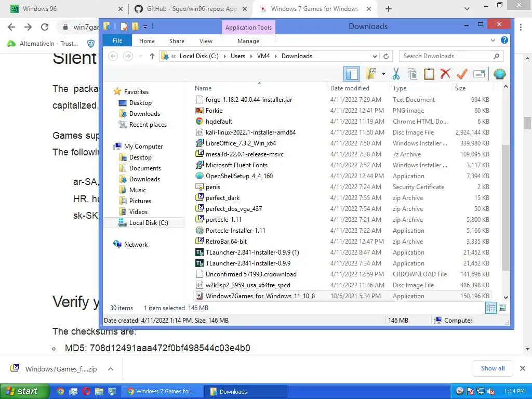Click Show all downloads in Chrome
532x399 pixels.
(493, 368)
